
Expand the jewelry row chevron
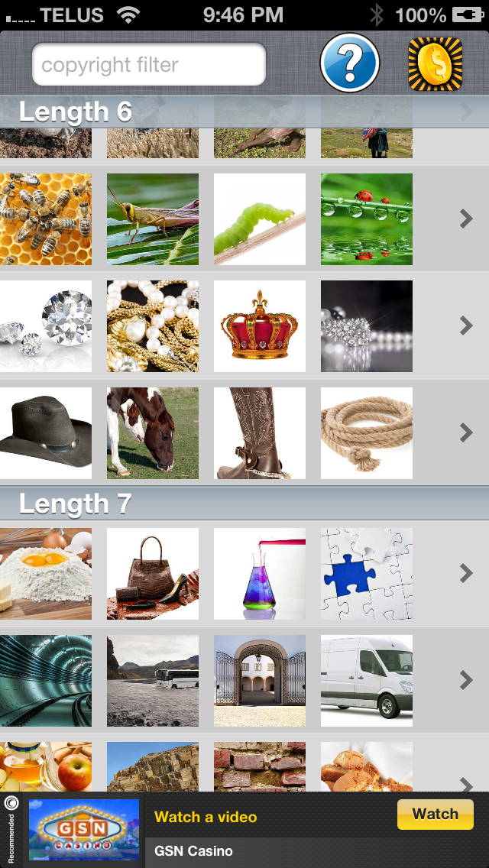coord(466,326)
